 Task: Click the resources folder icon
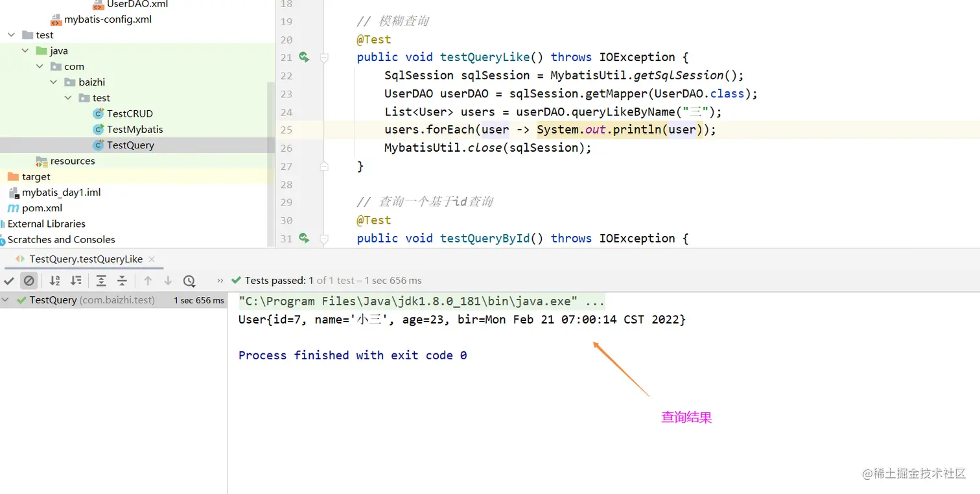click(x=41, y=161)
